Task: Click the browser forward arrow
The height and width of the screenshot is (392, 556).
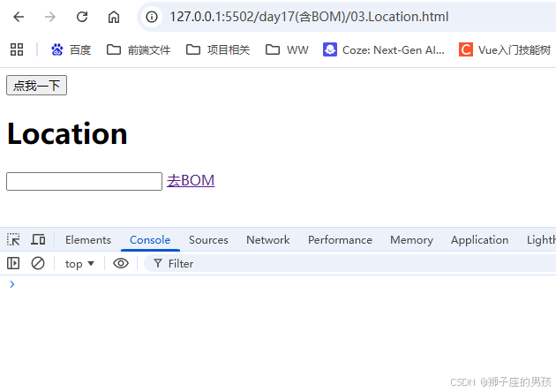Action: (x=50, y=17)
